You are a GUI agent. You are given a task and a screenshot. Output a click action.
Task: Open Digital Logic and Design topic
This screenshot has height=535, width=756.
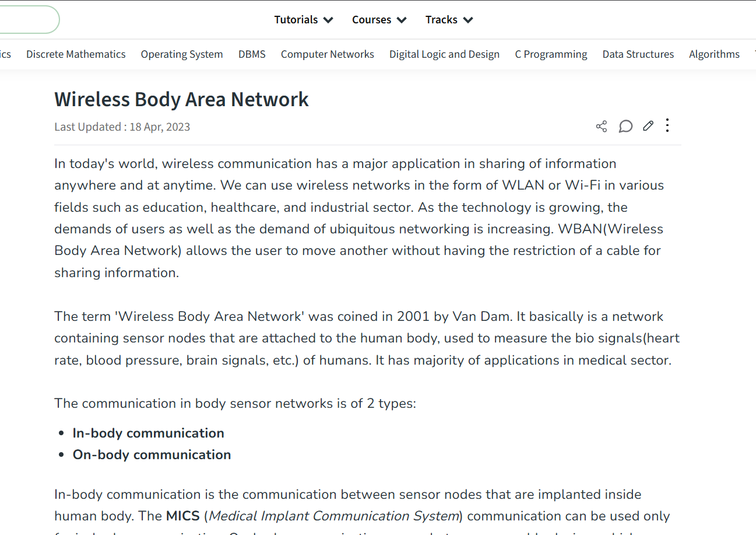444,54
